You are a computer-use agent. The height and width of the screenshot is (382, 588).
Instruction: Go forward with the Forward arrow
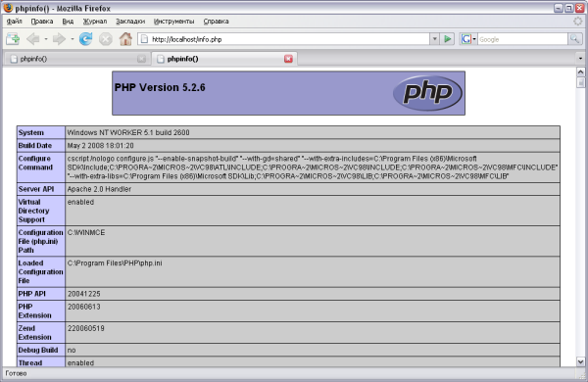pos(59,39)
